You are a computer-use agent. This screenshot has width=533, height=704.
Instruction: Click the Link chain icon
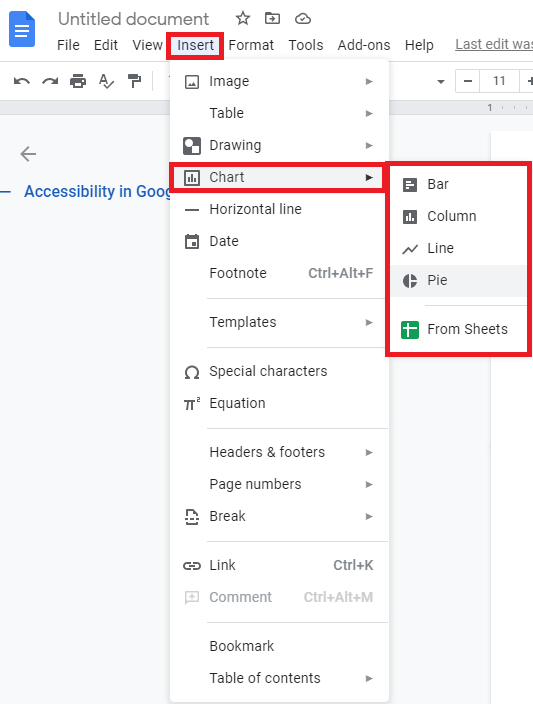[x=192, y=566]
